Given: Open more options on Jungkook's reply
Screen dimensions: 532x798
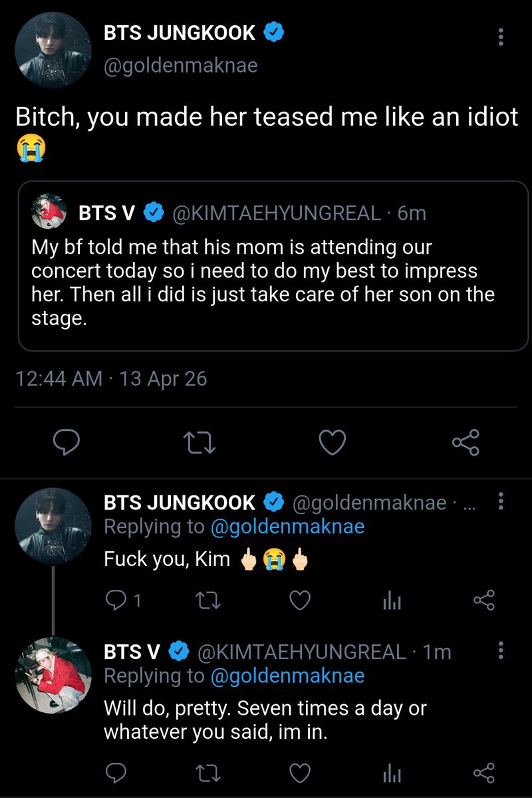Looking at the screenshot, I should coord(501,503).
